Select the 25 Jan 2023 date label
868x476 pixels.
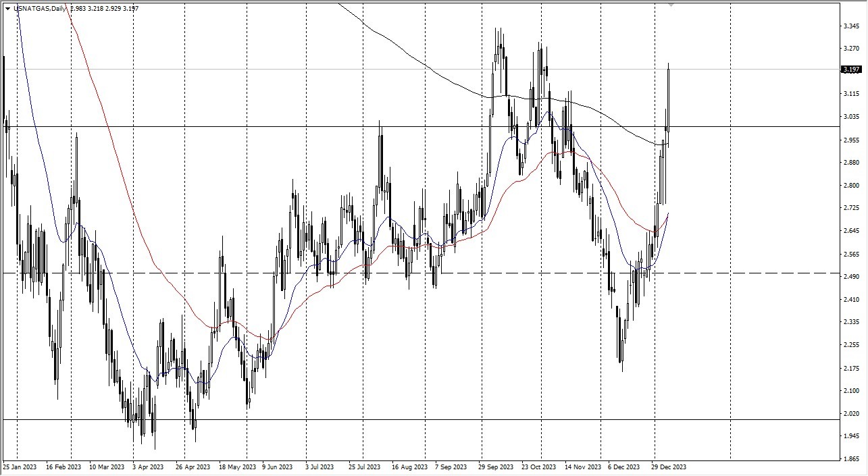(x=22, y=467)
